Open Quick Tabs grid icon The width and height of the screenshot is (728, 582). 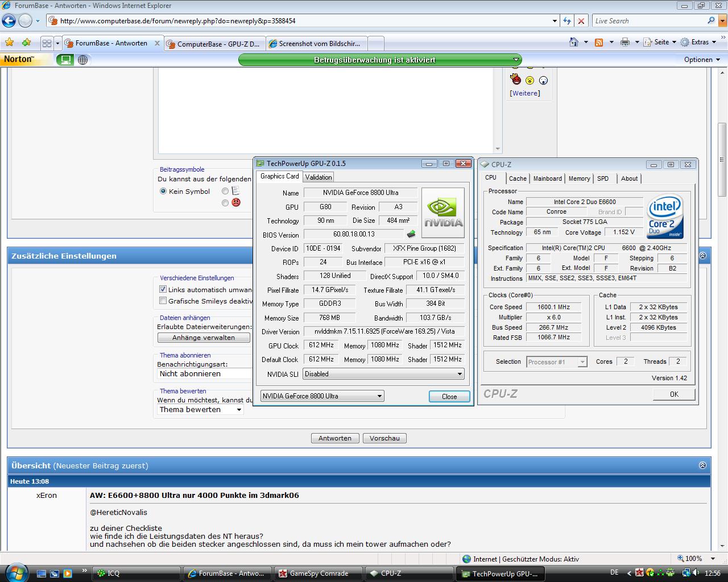[x=47, y=43]
